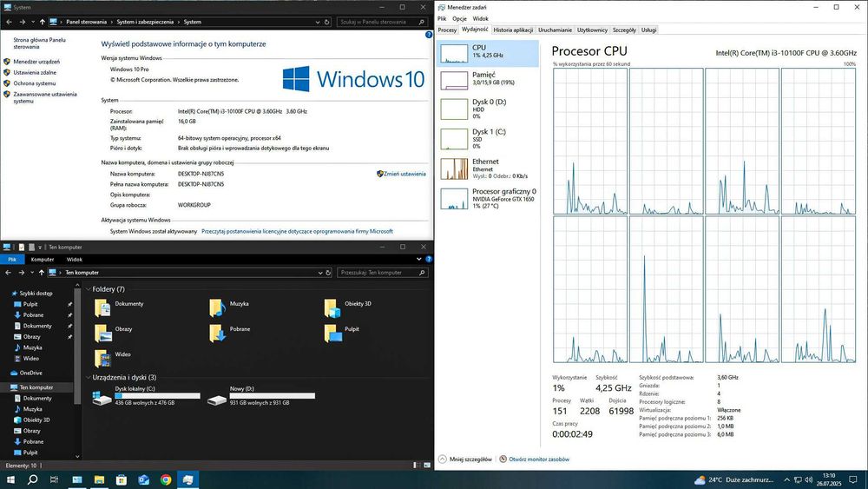Select Obiekty 3D in navigation pane
This screenshot has height=489, width=868.
36,420
